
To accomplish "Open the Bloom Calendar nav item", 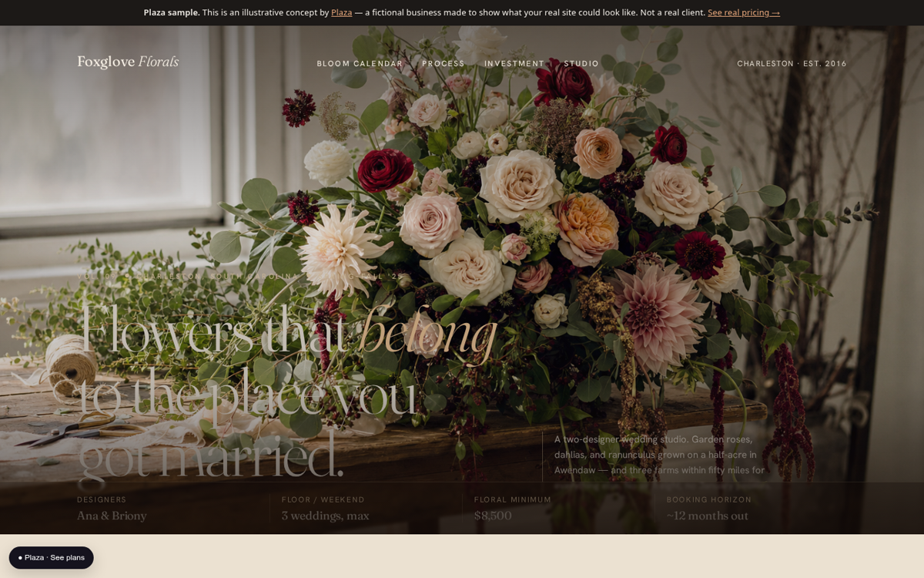I will coord(360,64).
